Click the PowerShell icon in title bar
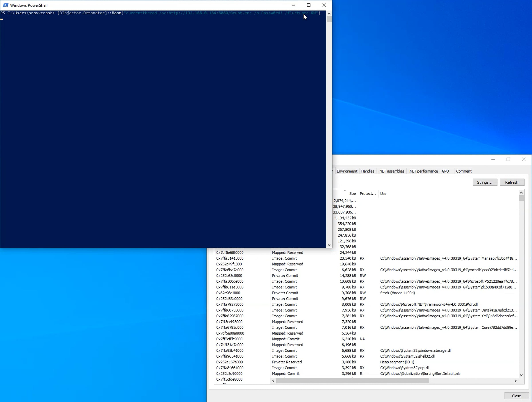The height and width of the screenshot is (402, 532). 5,5
